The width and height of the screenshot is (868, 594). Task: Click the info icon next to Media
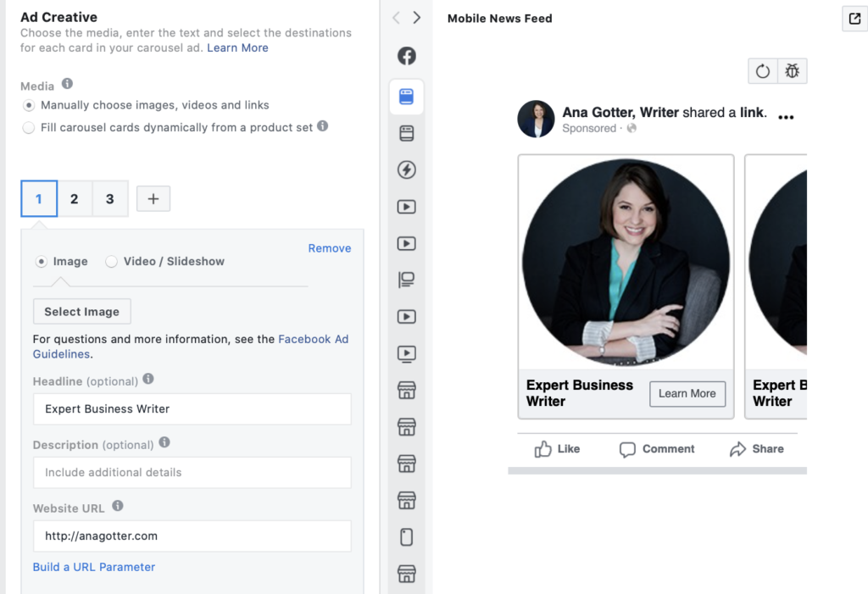67,84
